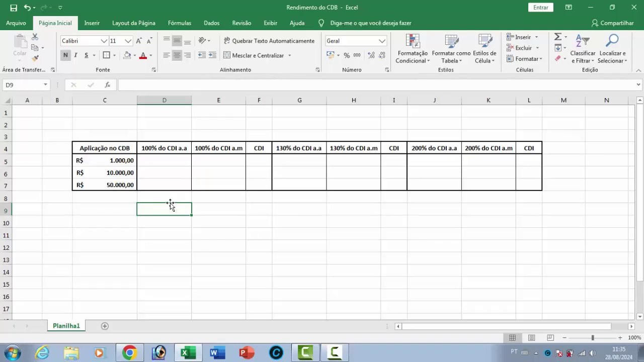This screenshot has width=644, height=362.
Task: Click the Increase Font Size icon
Action: coord(139,41)
